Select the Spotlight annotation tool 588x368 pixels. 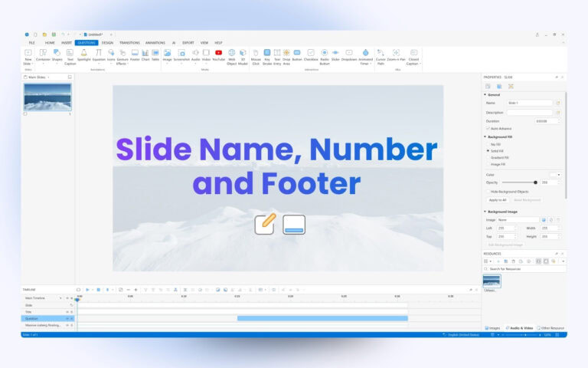(84, 55)
